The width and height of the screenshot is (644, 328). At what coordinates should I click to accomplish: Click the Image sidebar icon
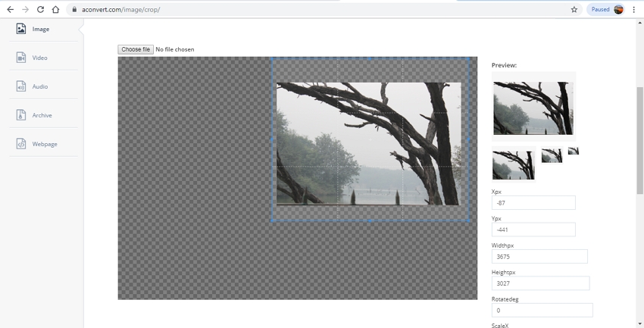[x=21, y=29]
